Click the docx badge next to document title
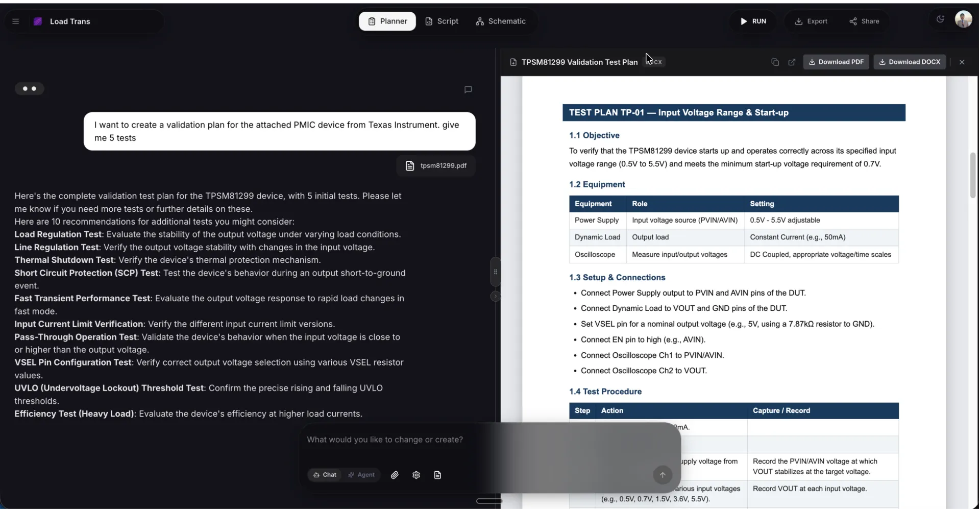The height and width of the screenshot is (509, 980). [654, 62]
